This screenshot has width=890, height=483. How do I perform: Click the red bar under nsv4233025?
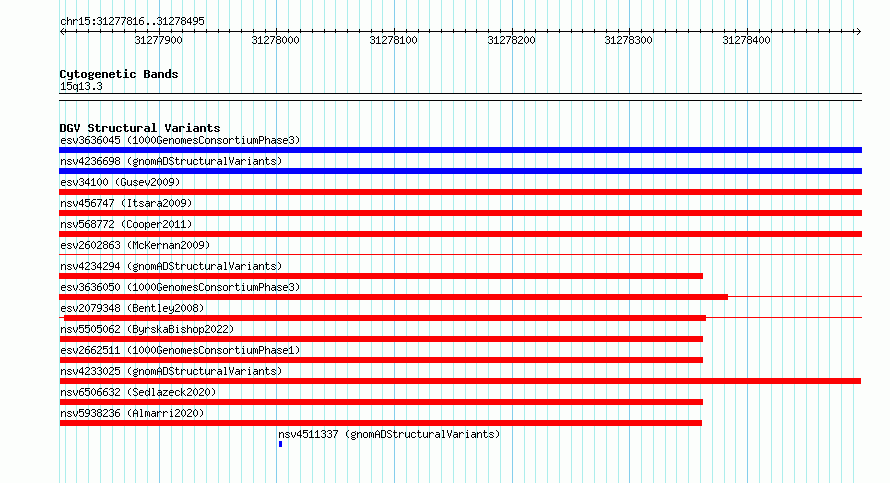(x=460, y=381)
